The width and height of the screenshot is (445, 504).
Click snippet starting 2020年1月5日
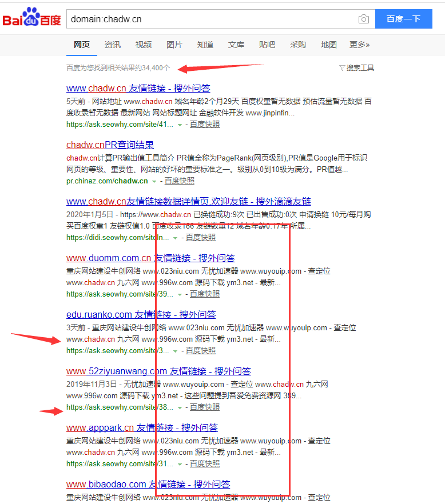(x=219, y=220)
